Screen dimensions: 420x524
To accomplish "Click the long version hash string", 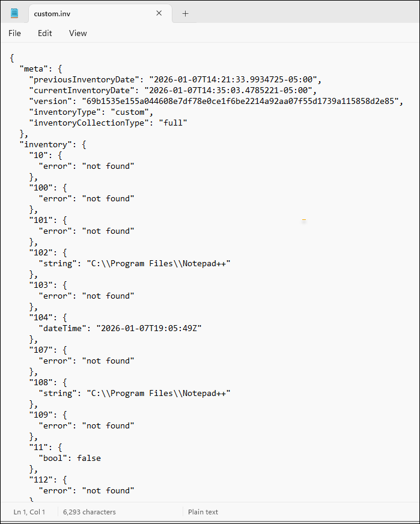I will click(236, 101).
